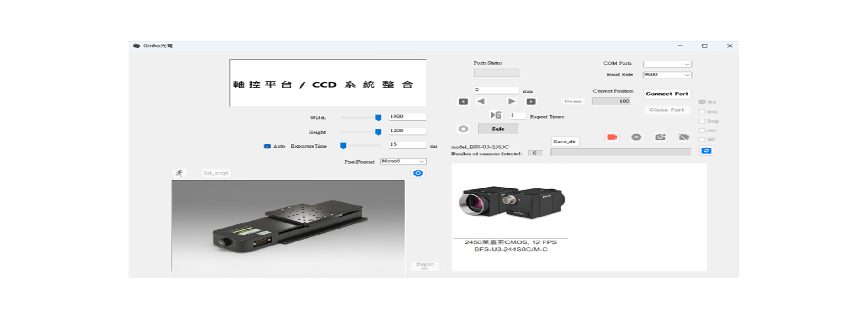Enable the png format checkbox
This screenshot has height=319, width=868.
pos(702,112)
